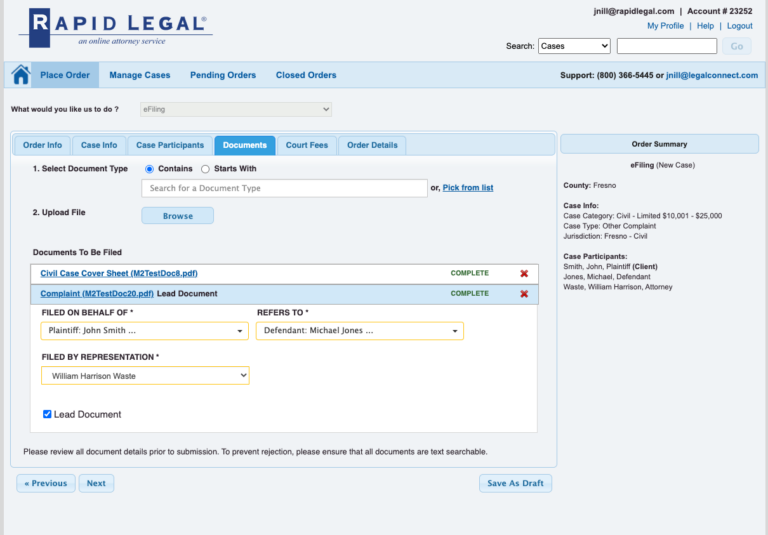Open the eFiling service dropdown
The image size is (768, 535).
tap(236, 109)
